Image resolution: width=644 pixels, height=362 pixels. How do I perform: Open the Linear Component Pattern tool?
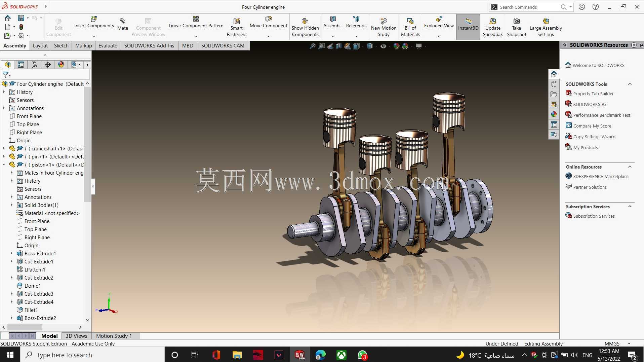coord(196,22)
